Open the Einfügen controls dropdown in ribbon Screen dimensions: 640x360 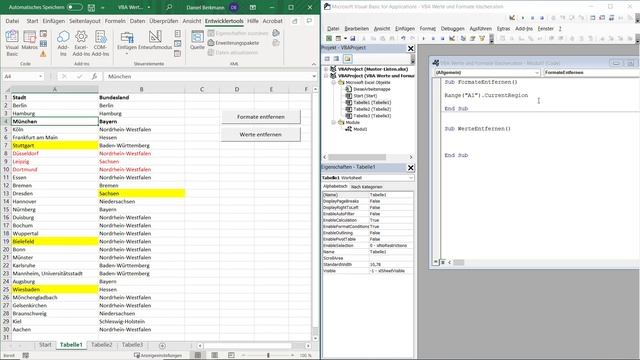[127, 43]
